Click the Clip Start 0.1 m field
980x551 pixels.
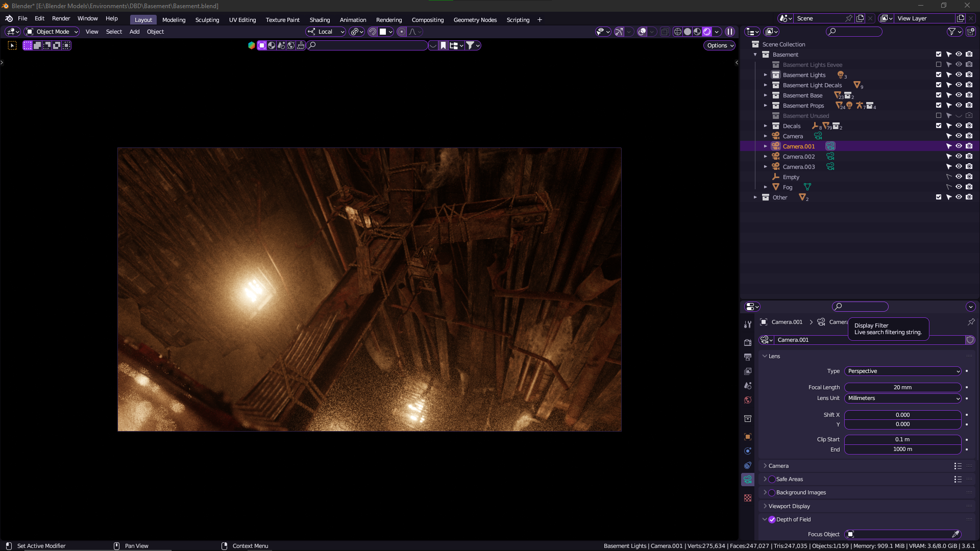point(902,439)
